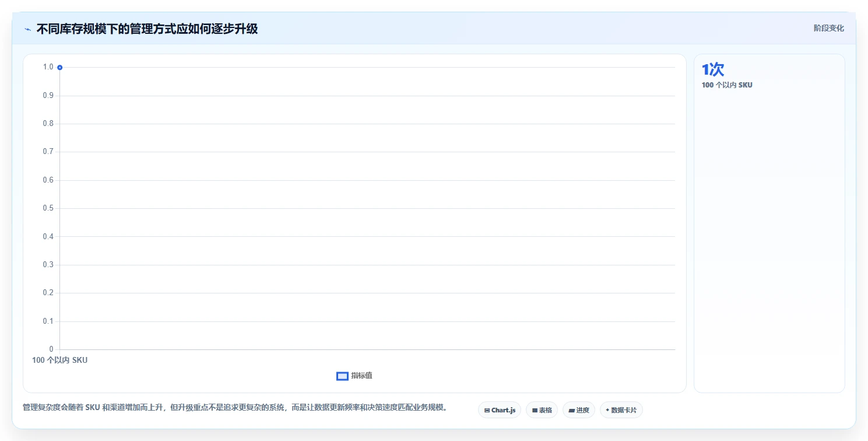The height and width of the screenshot is (441, 868).
Task: Click the title 不同库存规模下的管理方式应如何逐步升级
Action: pos(147,29)
